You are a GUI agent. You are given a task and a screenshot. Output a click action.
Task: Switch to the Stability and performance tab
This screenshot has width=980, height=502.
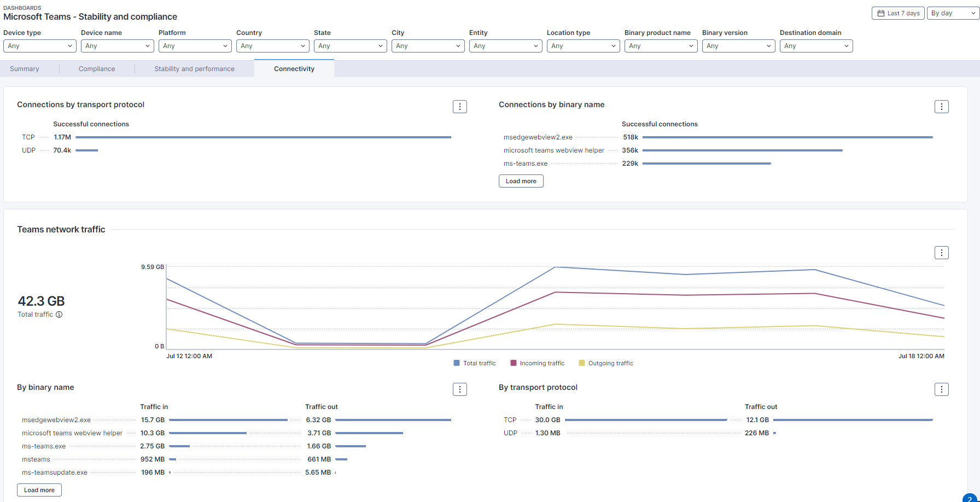[x=194, y=69]
